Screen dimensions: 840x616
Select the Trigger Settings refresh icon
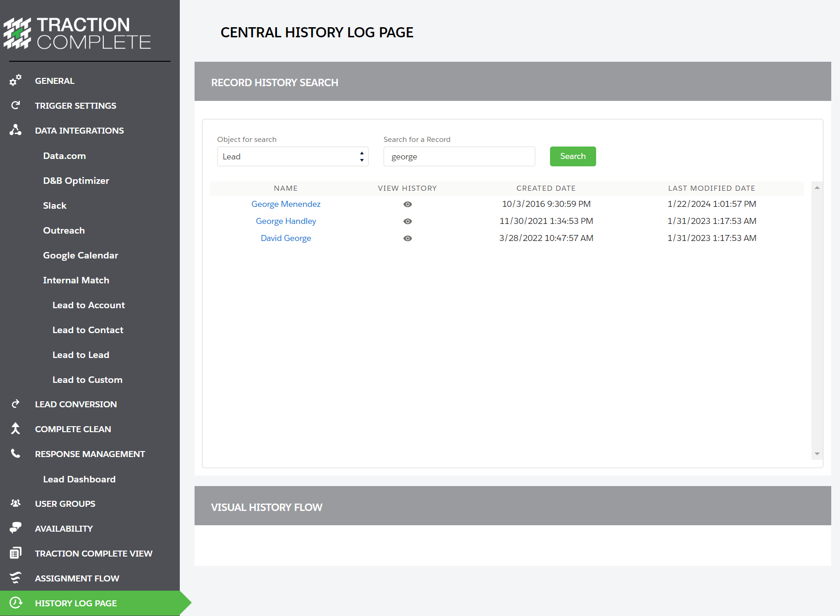tap(15, 105)
